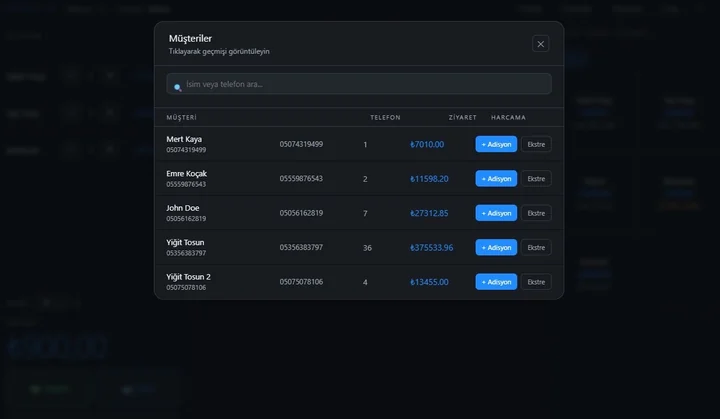
Task: Select customer name Emre Koçak
Action: click(186, 174)
